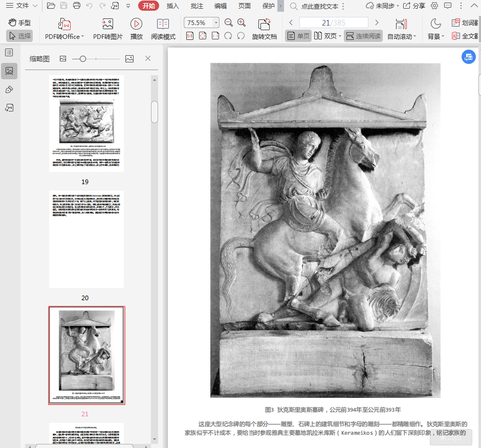The width and height of the screenshot is (481, 448).
Task: Switch to the 插入 tab
Action: tap(172, 6)
